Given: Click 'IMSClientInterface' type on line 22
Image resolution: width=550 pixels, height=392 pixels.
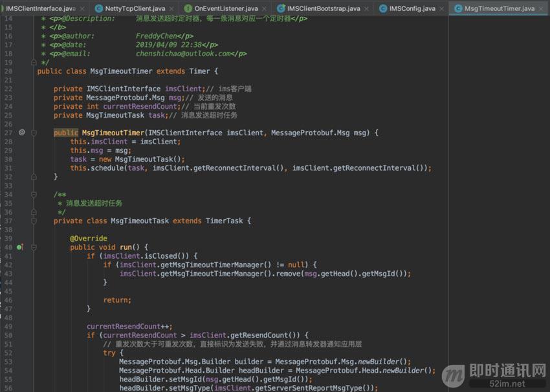Looking at the screenshot, I should click(124, 89).
